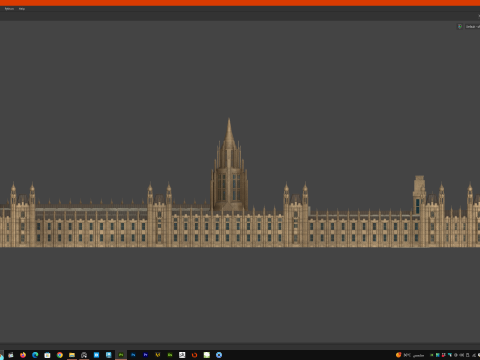This screenshot has width=480, height=360.
Task: Launch Google Chrome from the taskbar
Action: pyautogui.click(x=60, y=355)
